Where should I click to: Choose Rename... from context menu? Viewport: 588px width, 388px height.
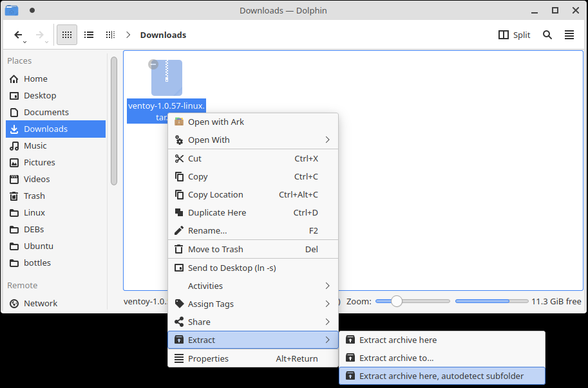pyautogui.click(x=253, y=231)
